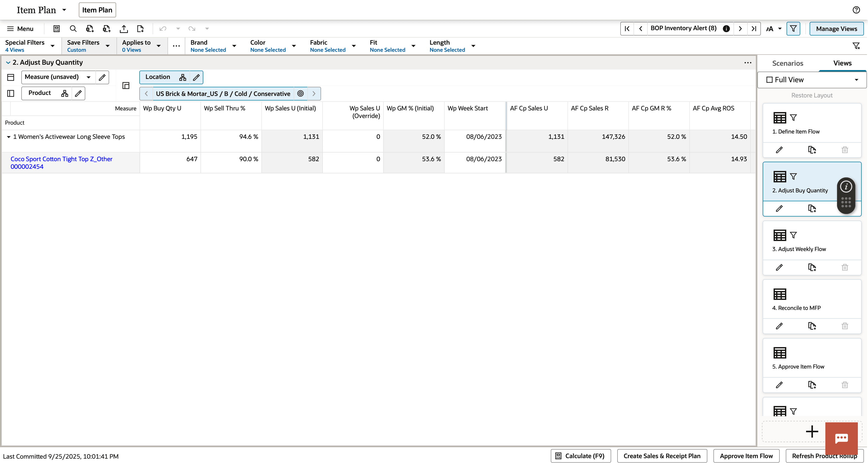
Task: Edit the '5. Approve Item Flow' view
Action: pyautogui.click(x=779, y=385)
